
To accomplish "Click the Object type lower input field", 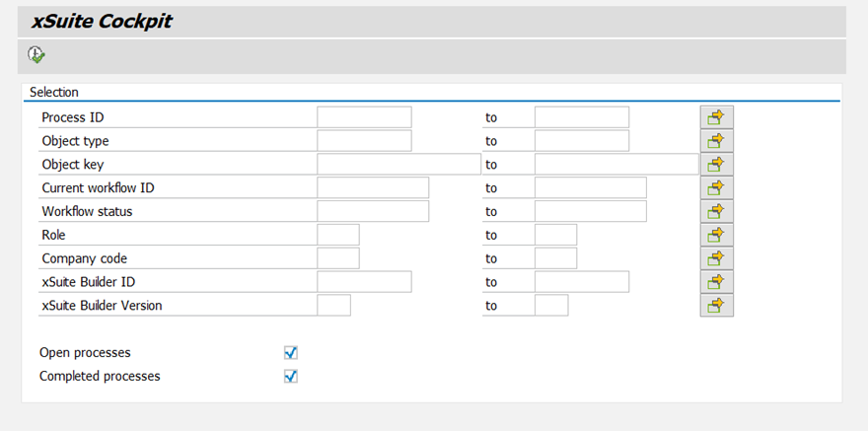I will click(364, 141).
